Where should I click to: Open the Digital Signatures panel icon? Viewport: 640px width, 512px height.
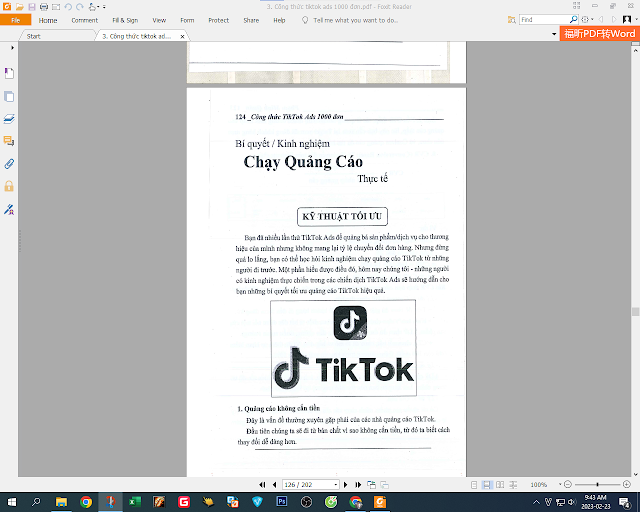[x=9, y=209]
